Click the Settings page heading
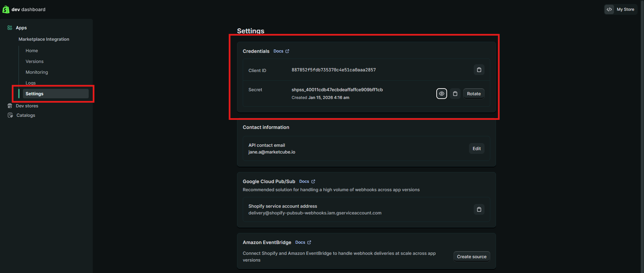Screen dimensions: 644x273 point(251,31)
